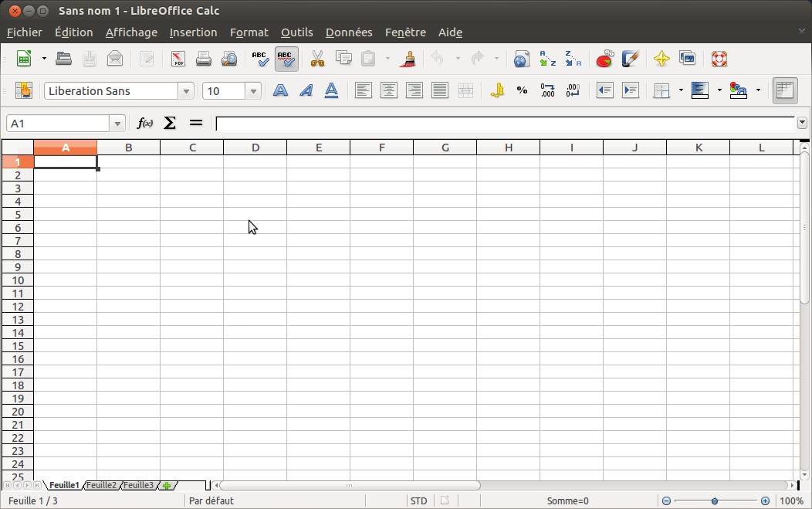Toggle automatic spell checking
The height and width of the screenshot is (509, 812).
pyautogui.click(x=286, y=59)
